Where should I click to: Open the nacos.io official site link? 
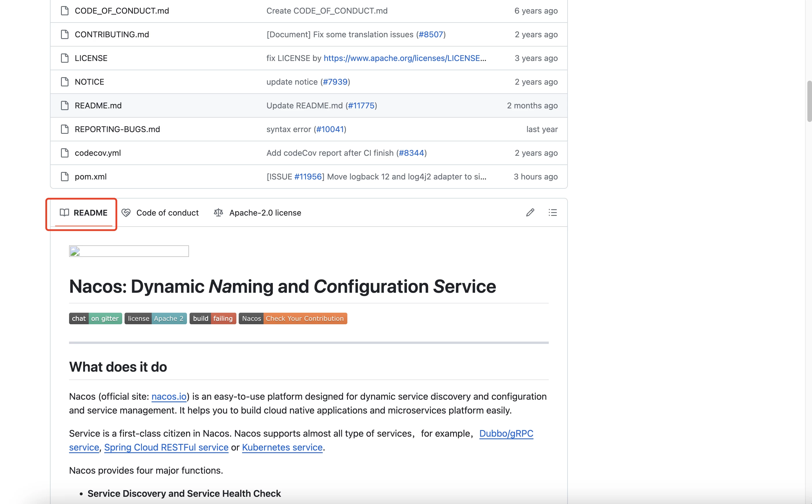(168, 396)
